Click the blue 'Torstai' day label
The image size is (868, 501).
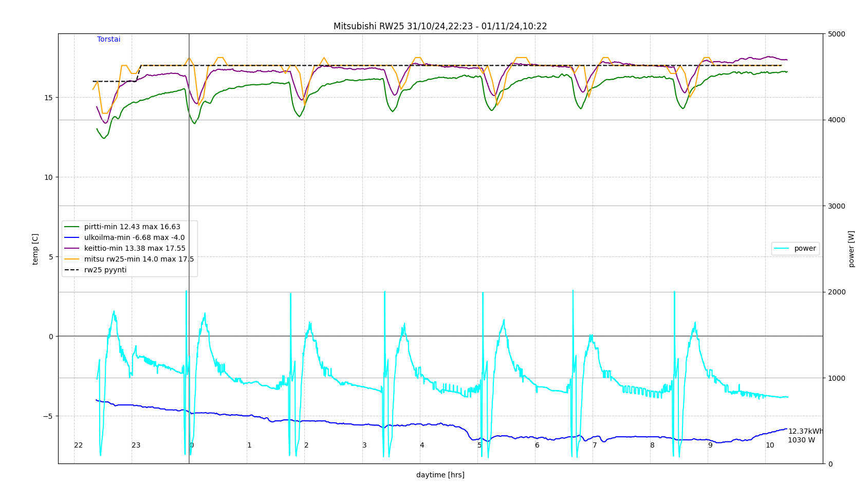tap(109, 40)
